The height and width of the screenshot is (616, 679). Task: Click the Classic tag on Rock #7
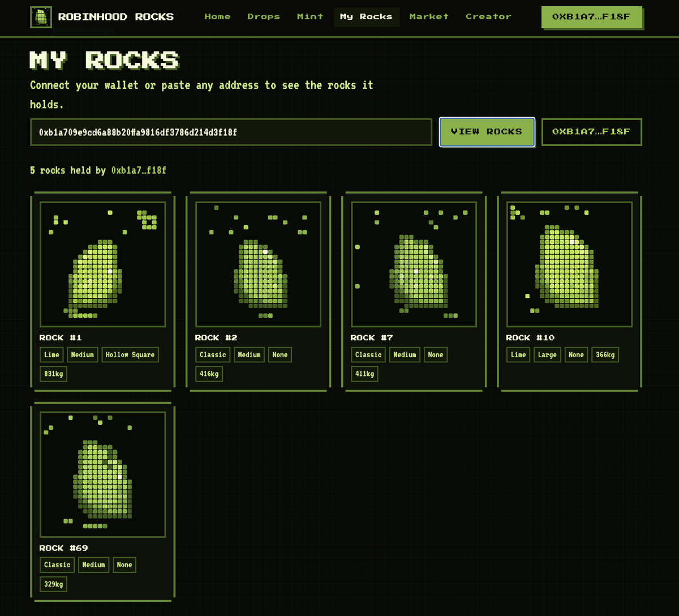pyautogui.click(x=368, y=355)
